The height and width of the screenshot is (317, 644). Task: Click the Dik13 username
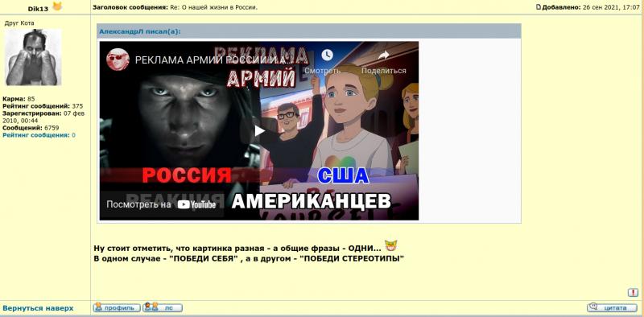tap(38, 9)
